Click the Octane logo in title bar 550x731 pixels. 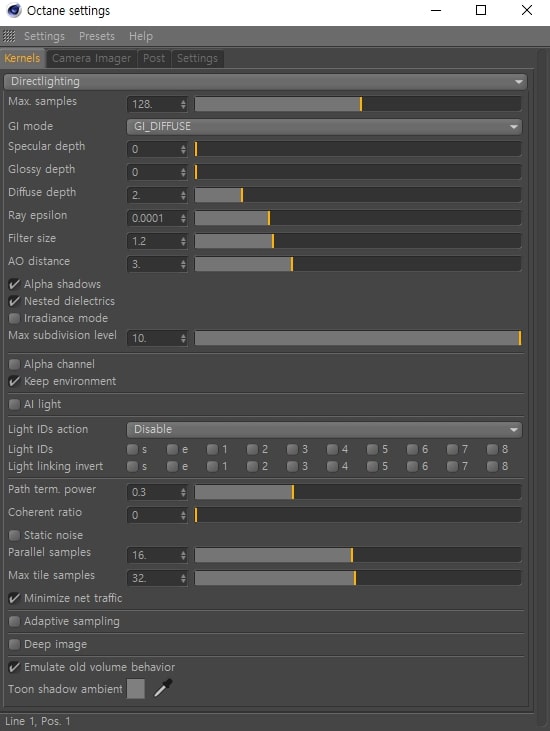[x=14, y=10]
